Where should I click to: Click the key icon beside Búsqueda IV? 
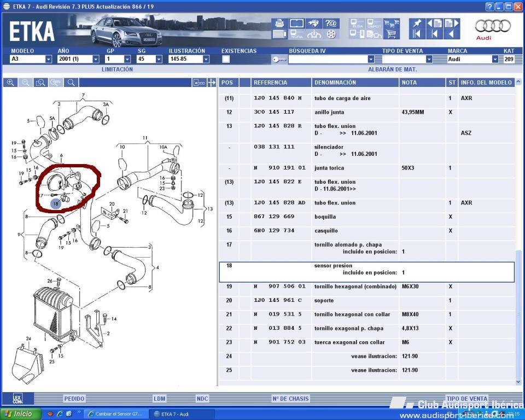pyautogui.click(x=279, y=59)
